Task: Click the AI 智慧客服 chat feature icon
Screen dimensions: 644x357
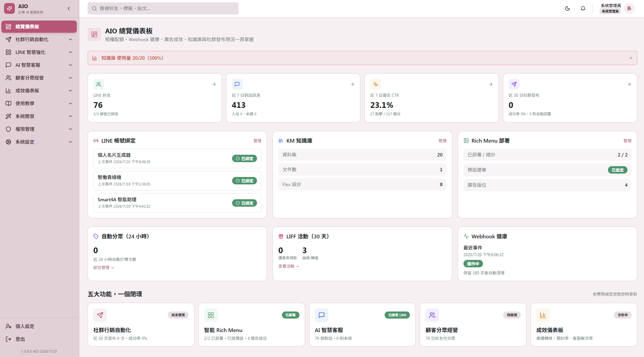Action: (x=322, y=315)
